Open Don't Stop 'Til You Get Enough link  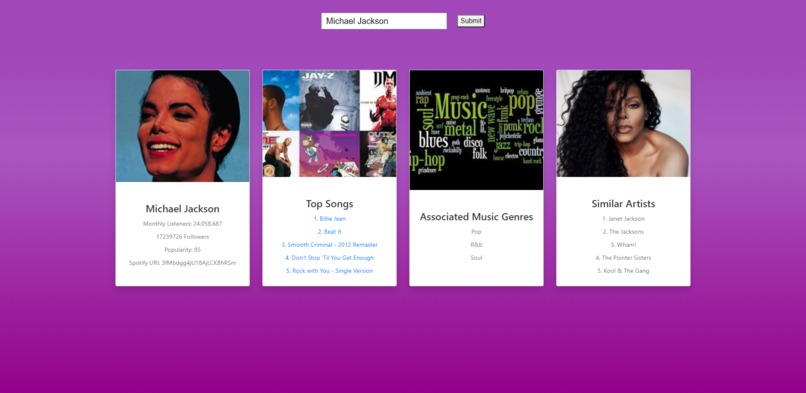coord(329,258)
